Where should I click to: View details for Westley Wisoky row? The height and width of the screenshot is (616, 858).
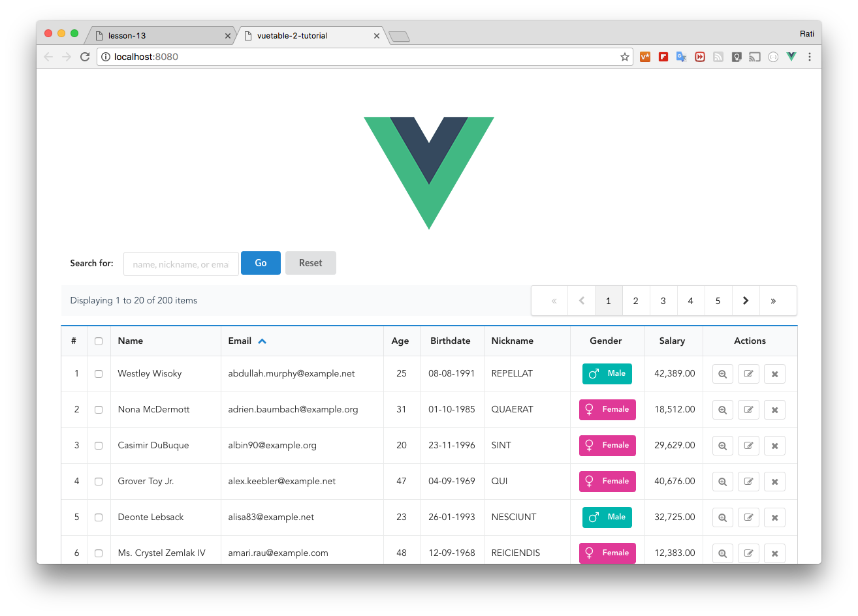[722, 374]
